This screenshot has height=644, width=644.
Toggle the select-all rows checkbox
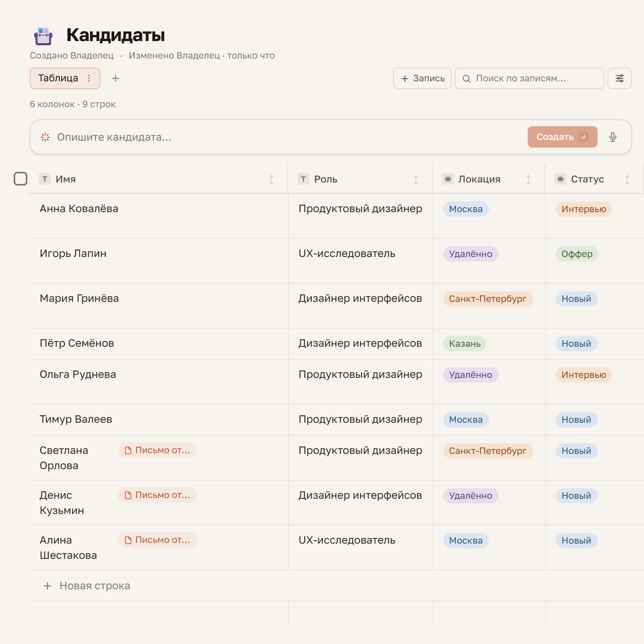click(x=21, y=179)
